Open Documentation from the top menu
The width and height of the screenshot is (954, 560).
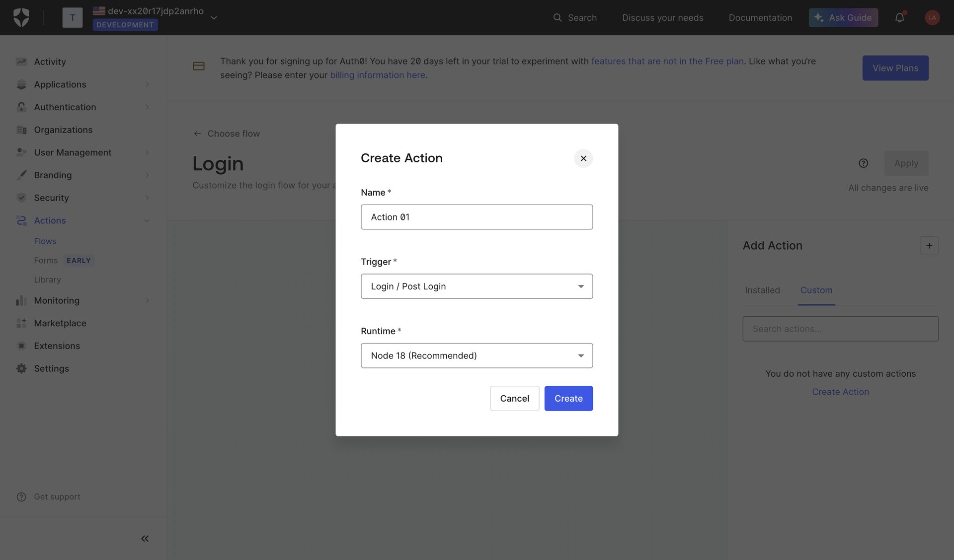tap(760, 17)
